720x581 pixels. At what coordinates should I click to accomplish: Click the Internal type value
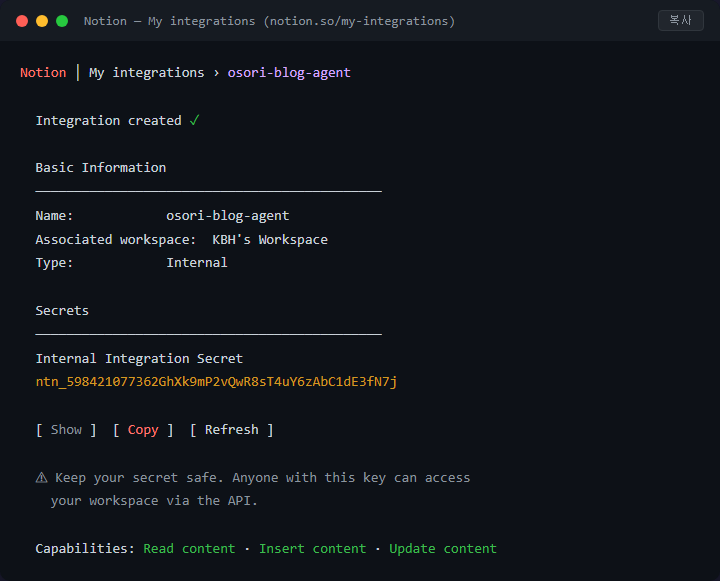[197, 263]
